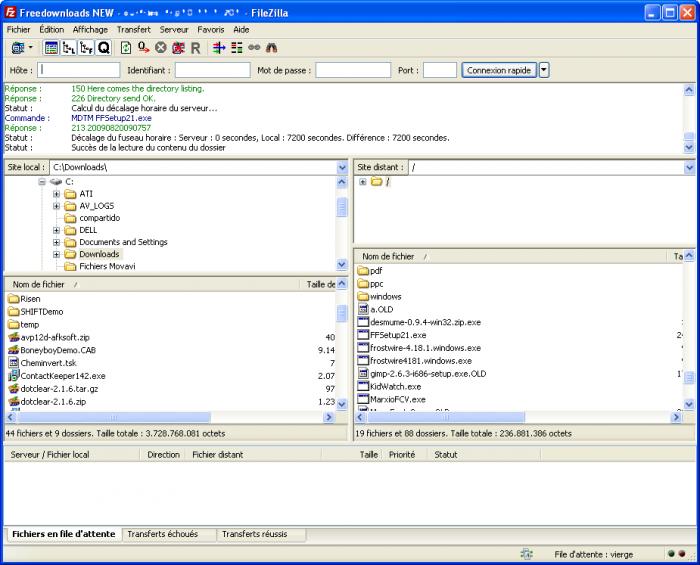Click the FFSetup21.exe file icon
Image resolution: width=700 pixels, height=565 pixels.
pyautogui.click(x=363, y=335)
